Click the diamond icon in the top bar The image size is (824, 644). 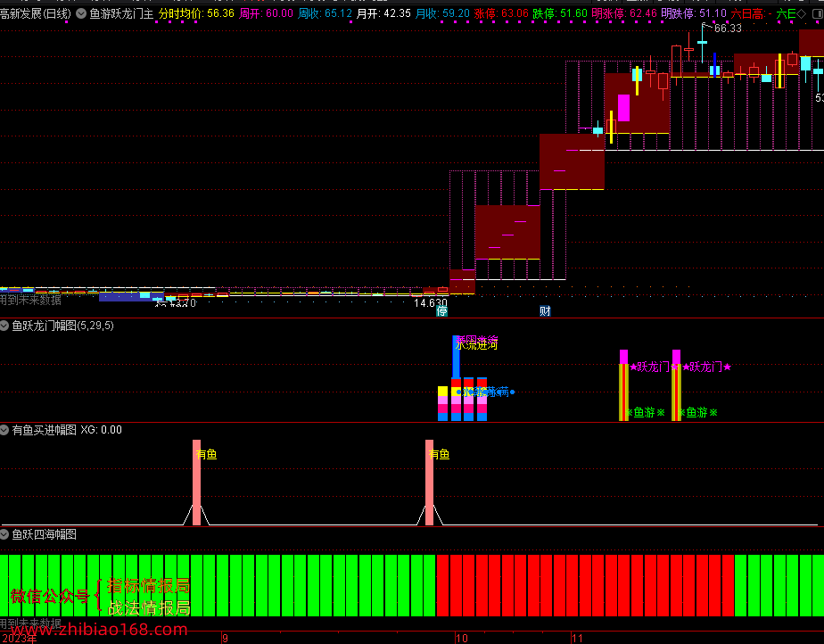(x=802, y=13)
